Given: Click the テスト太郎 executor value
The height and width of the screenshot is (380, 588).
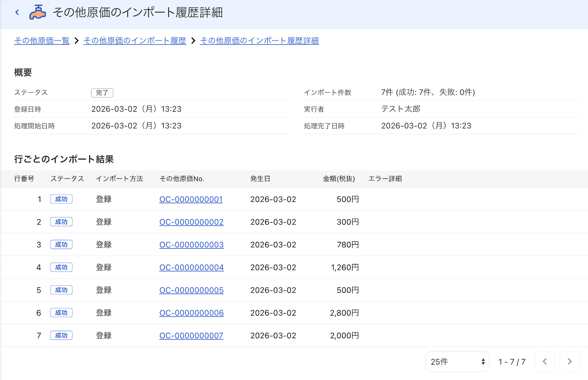Looking at the screenshot, I should click(x=401, y=109).
